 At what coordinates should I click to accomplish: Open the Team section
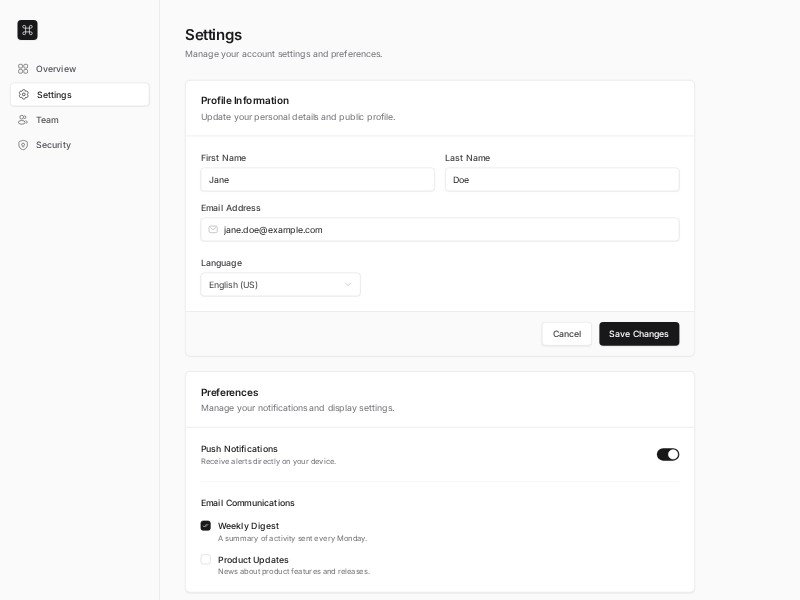coord(47,120)
